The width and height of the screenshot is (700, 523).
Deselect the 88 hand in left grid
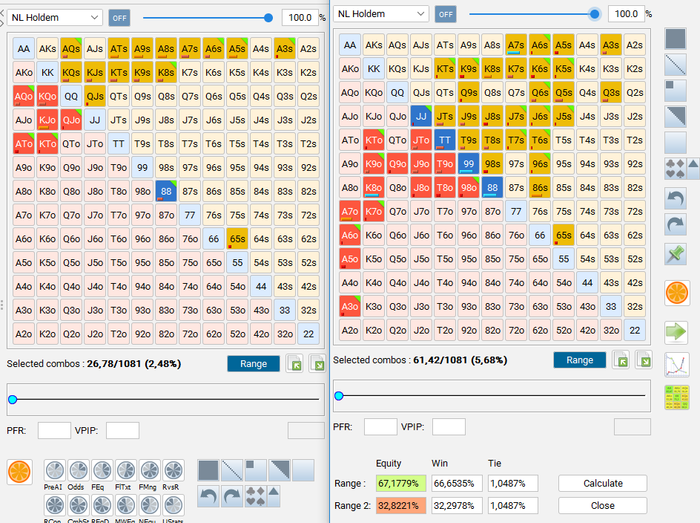pyautogui.click(x=166, y=191)
